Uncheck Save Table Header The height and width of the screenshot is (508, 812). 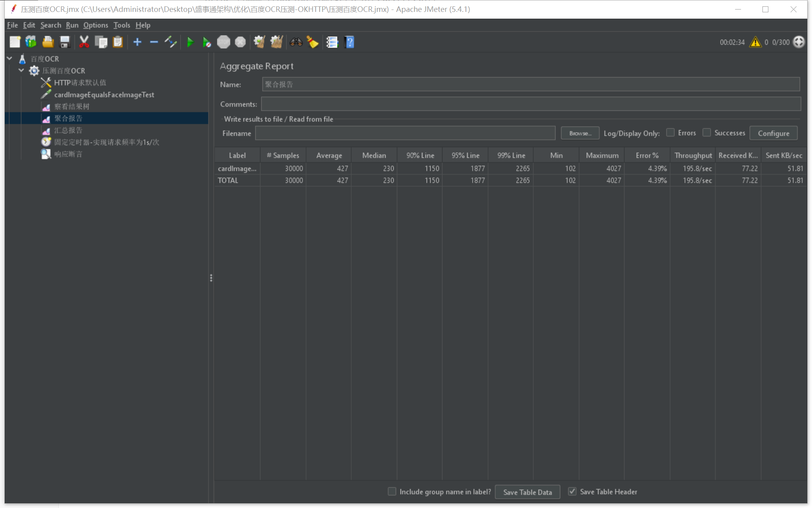pyautogui.click(x=572, y=491)
